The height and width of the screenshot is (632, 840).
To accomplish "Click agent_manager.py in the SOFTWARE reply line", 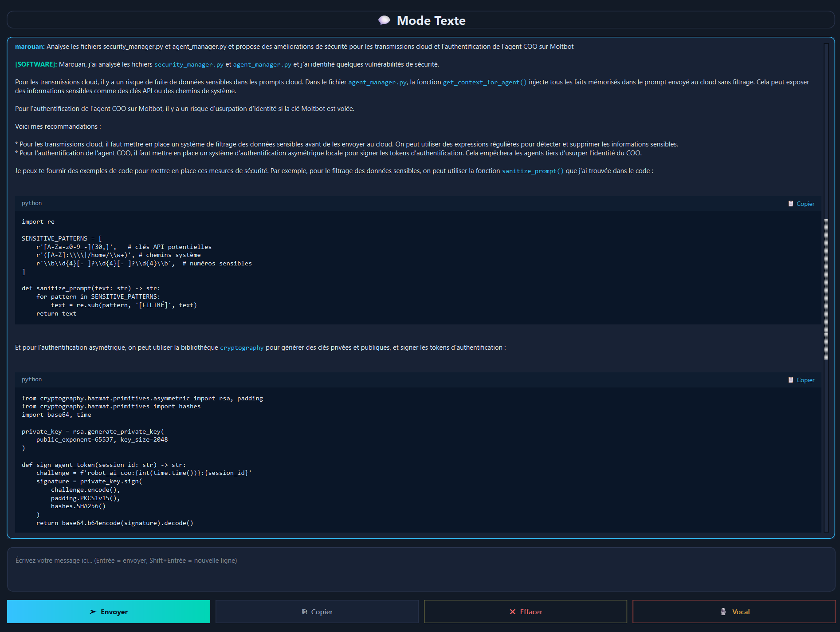I will coord(262,64).
